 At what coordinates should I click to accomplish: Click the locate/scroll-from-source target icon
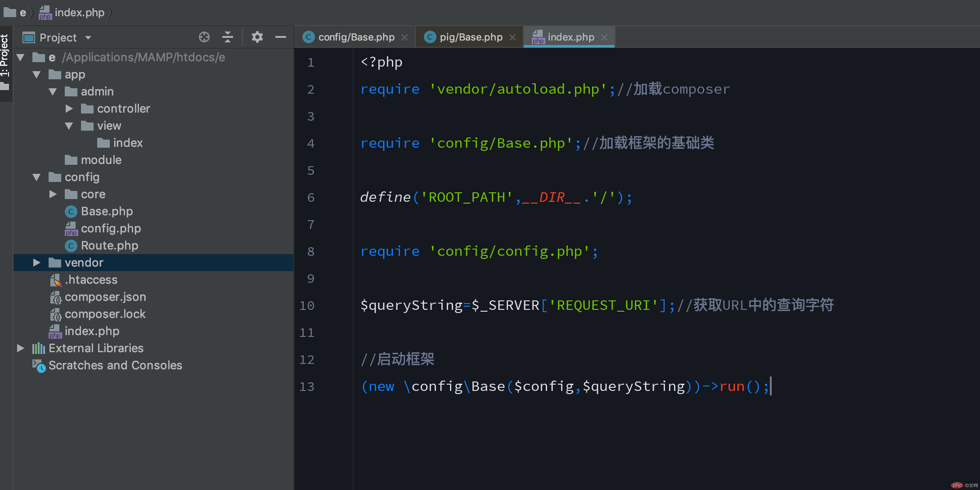[204, 37]
